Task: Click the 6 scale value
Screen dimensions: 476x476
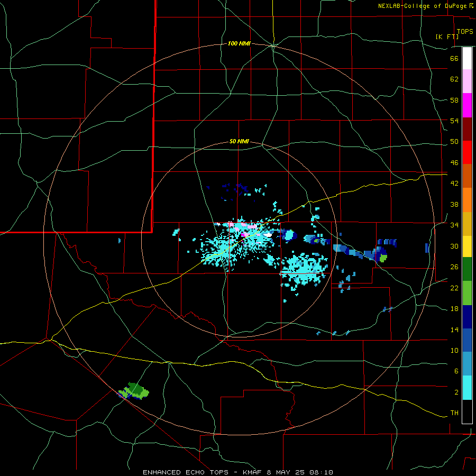Action: (x=456, y=371)
